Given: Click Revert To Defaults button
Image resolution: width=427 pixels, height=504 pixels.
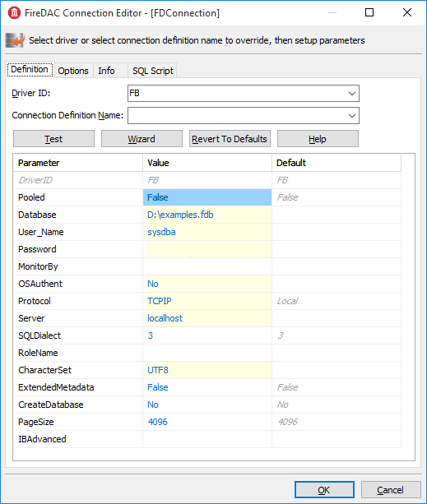Looking at the screenshot, I should coord(230,139).
